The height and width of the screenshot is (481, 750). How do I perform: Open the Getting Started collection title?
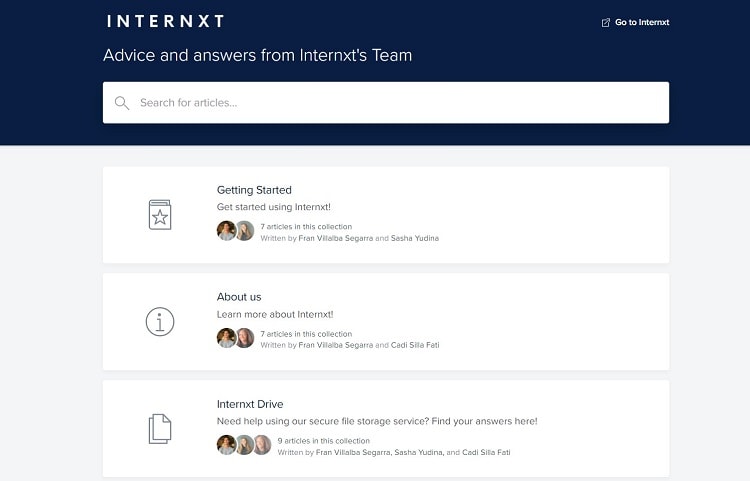(254, 190)
